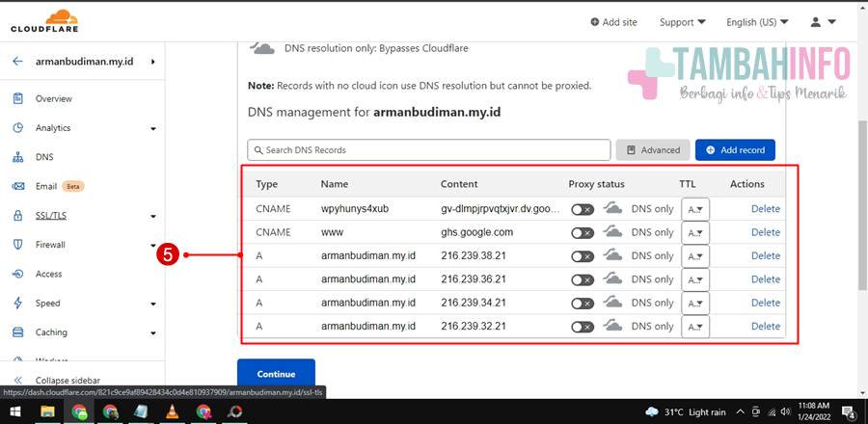Click the 31°C Light rain weather widget
This screenshot has width=868, height=424.
pyautogui.click(x=686, y=411)
